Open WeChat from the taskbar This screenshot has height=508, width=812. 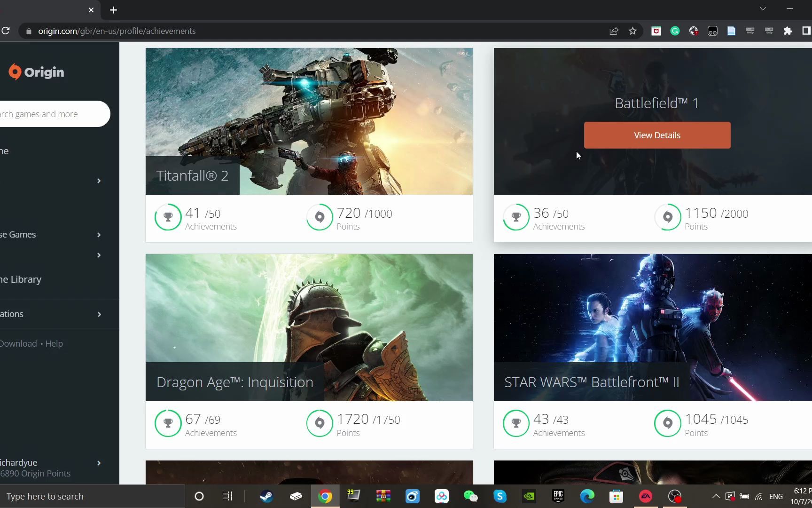pyautogui.click(x=470, y=496)
